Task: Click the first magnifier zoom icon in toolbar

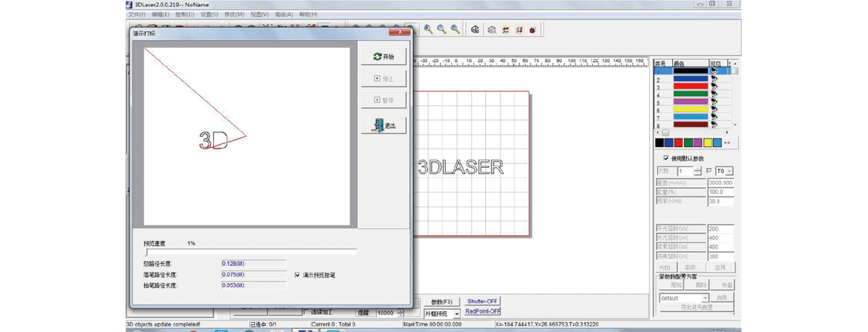Action: coord(428,29)
